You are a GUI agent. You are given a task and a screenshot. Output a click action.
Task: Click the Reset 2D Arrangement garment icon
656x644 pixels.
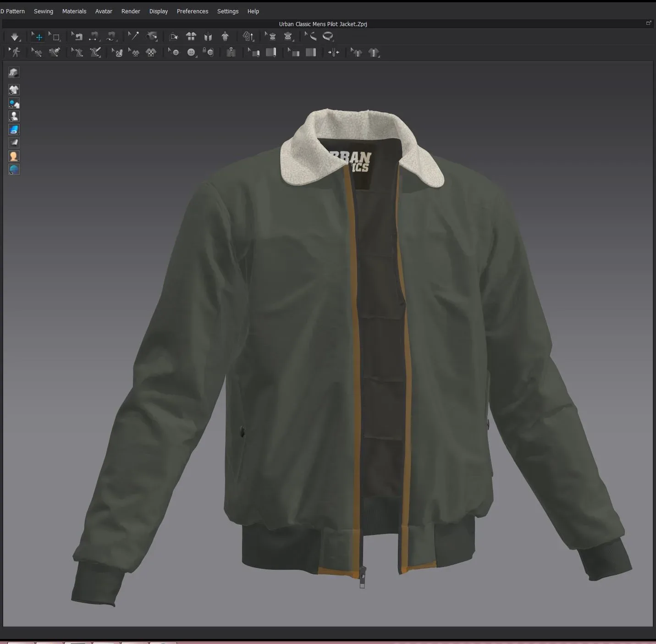(x=191, y=37)
